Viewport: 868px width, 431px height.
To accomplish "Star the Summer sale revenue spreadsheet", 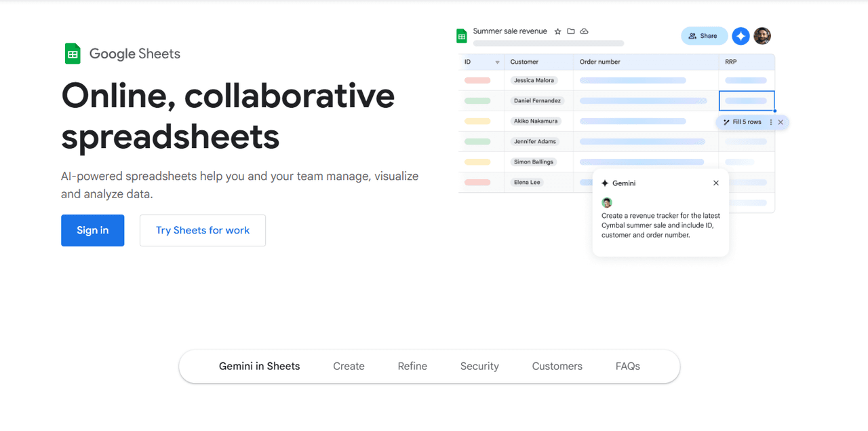I will point(557,31).
